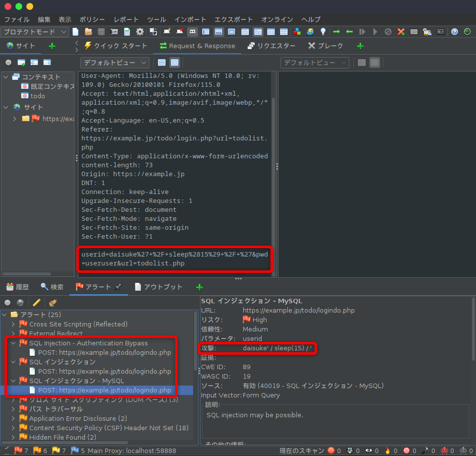The height and width of the screenshot is (456, 476).
Task: Click the Import Context icon in Sites toolbar
Action: click(x=34, y=63)
